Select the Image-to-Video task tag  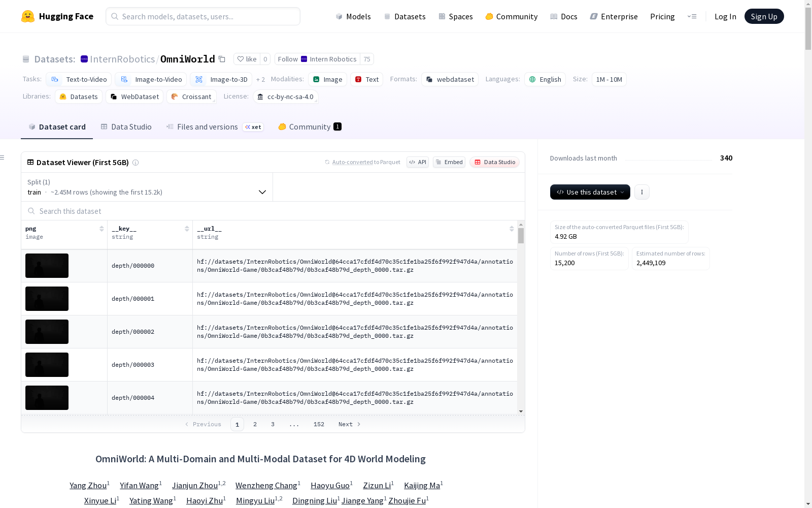coord(151,79)
